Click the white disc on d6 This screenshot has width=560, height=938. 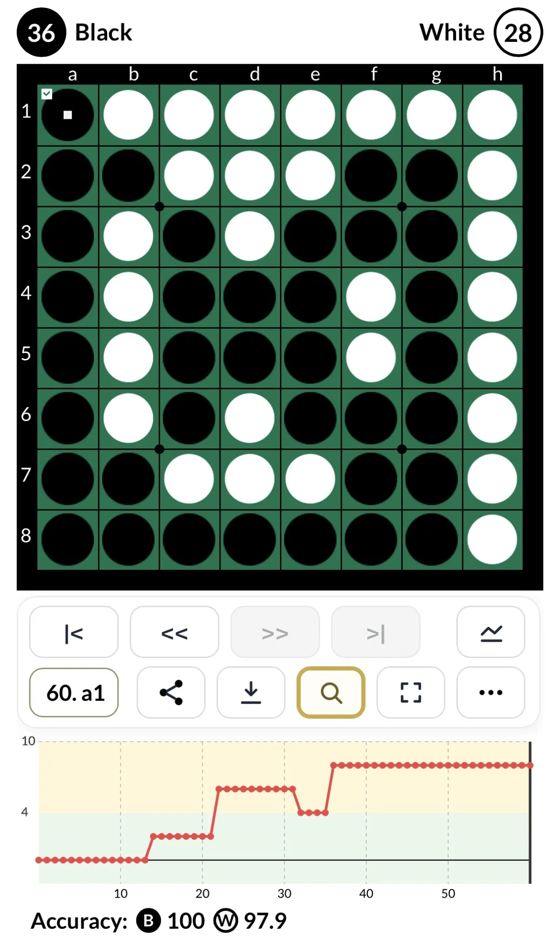(250, 418)
